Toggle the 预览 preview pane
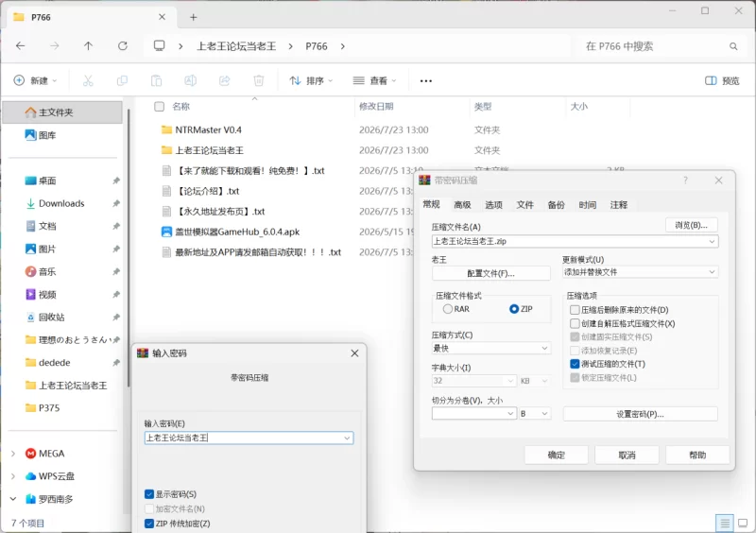The height and width of the screenshot is (533, 756). point(722,80)
